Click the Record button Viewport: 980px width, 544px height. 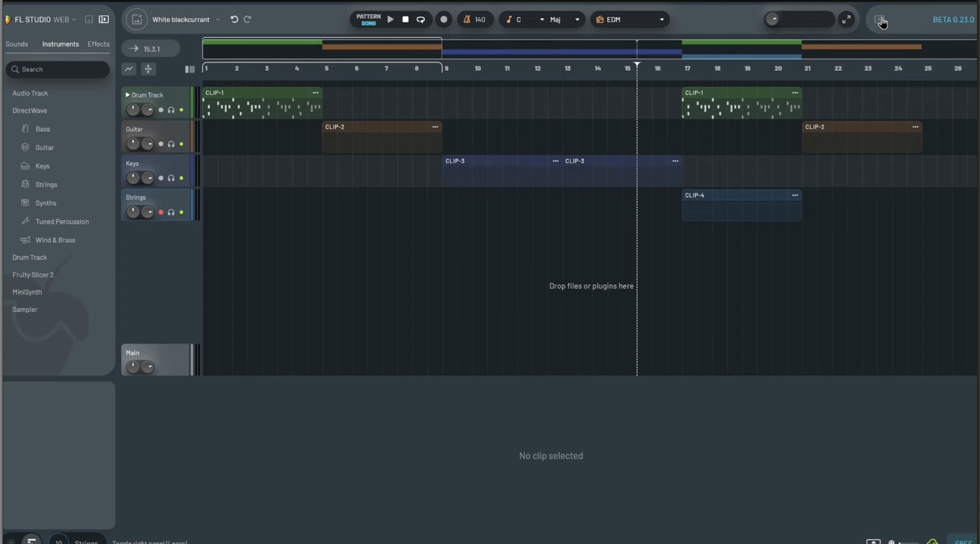(444, 19)
